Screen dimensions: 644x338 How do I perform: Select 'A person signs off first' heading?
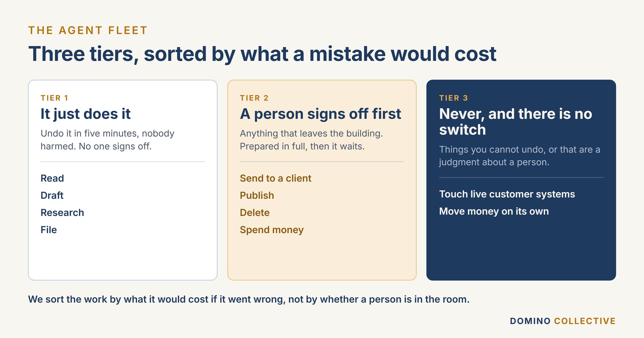point(320,114)
